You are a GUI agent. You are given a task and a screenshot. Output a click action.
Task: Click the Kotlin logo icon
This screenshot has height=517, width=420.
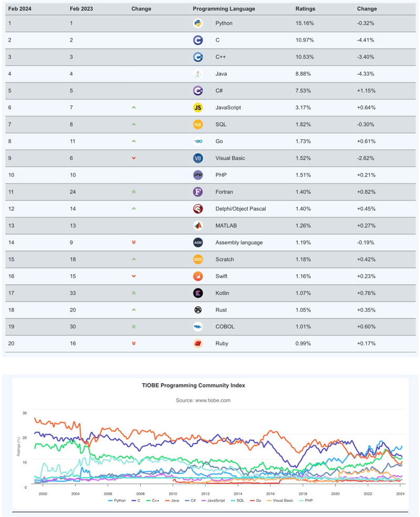coord(198,293)
